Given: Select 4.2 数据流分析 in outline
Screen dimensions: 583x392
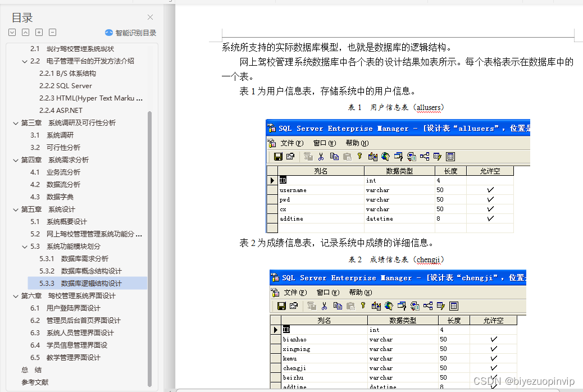Looking at the screenshot, I should click(x=56, y=184).
